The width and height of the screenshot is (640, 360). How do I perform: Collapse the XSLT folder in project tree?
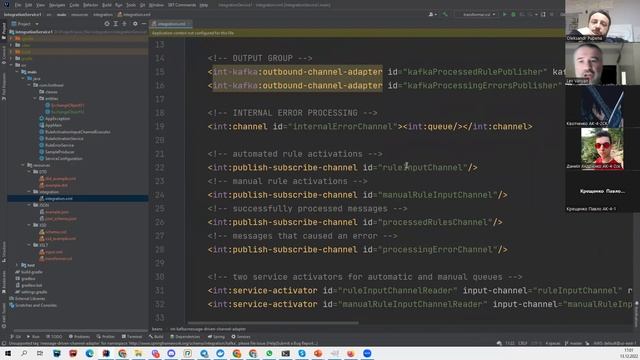click(x=29, y=245)
